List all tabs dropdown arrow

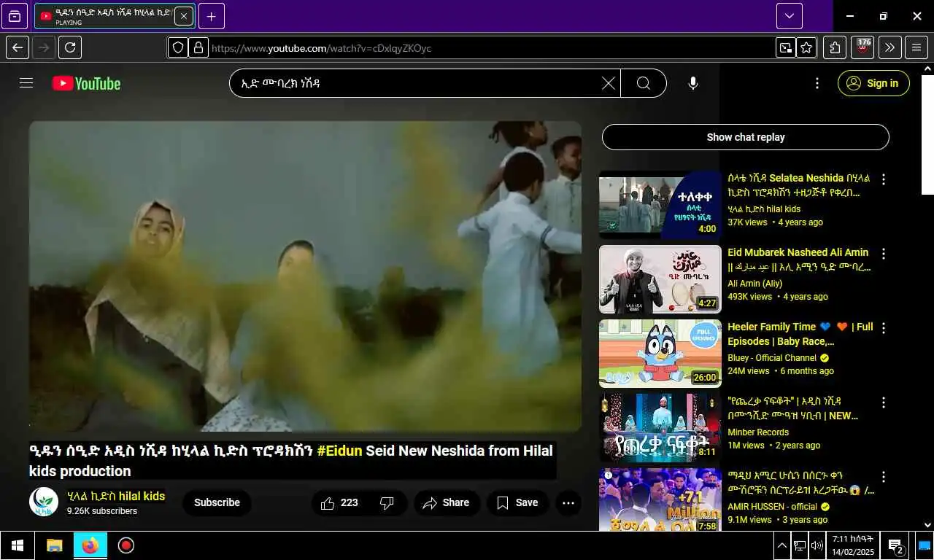coord(790,16)
